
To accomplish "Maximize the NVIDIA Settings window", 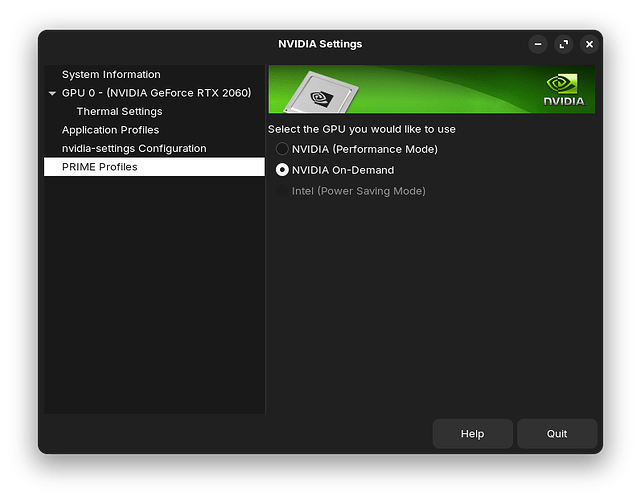I will tap(564, 44).
